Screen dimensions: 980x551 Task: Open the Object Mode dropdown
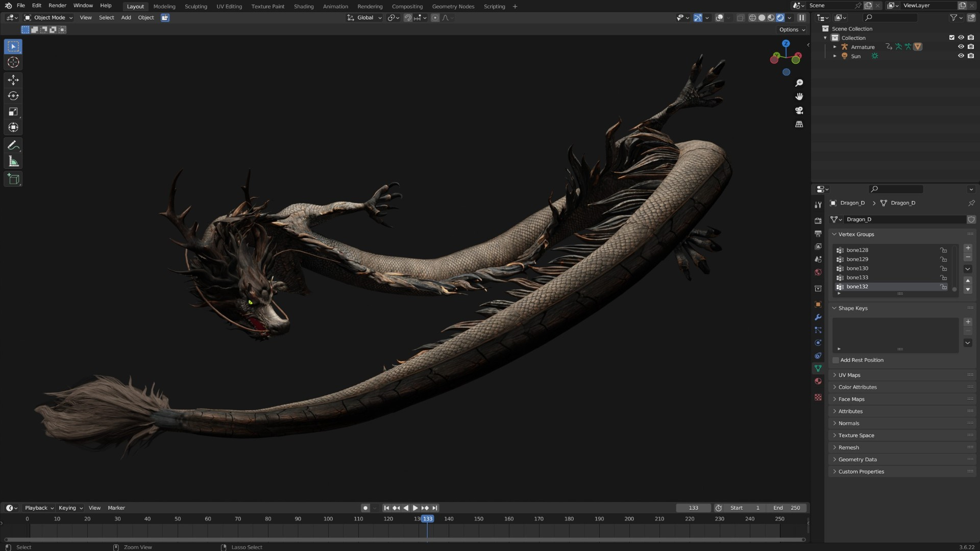tap(48, 18)
